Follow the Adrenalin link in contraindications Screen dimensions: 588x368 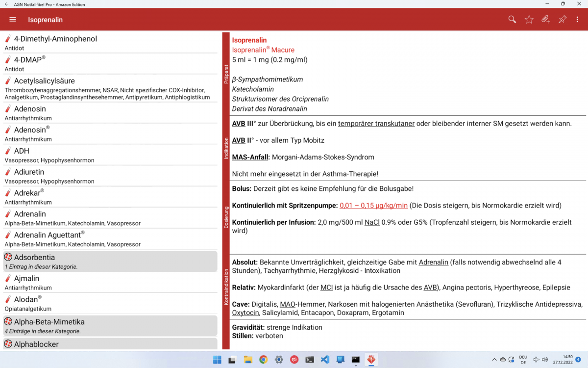click(434, 262)
